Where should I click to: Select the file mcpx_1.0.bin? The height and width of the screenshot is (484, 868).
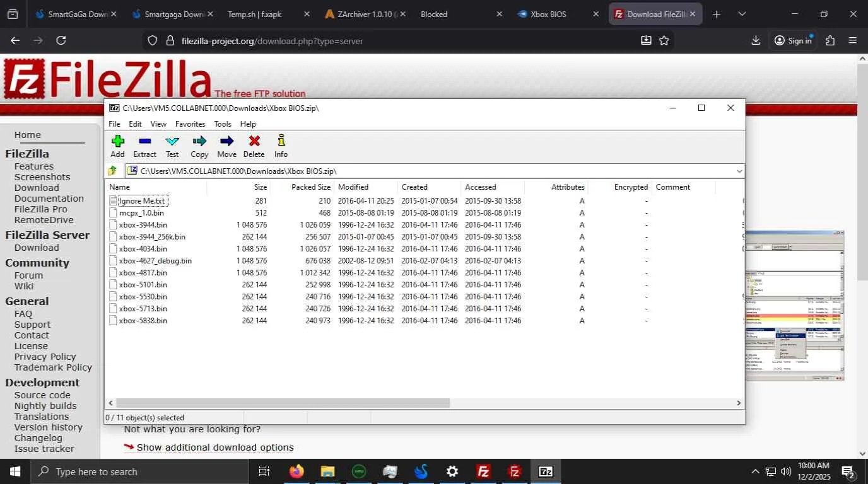click(141, 213)
